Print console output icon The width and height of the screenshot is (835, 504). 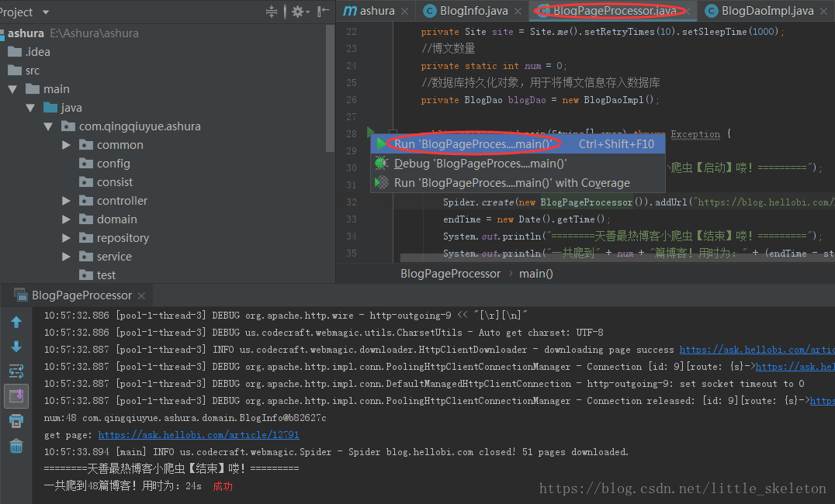click(16, 421)
